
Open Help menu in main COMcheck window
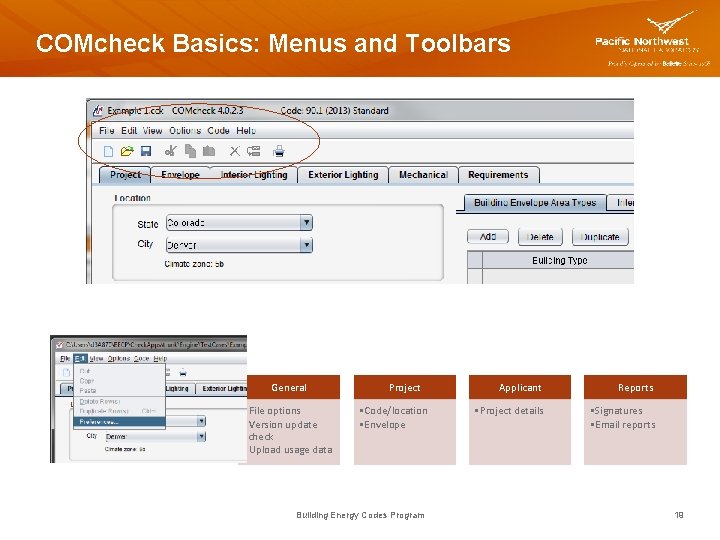click(246, 131)
